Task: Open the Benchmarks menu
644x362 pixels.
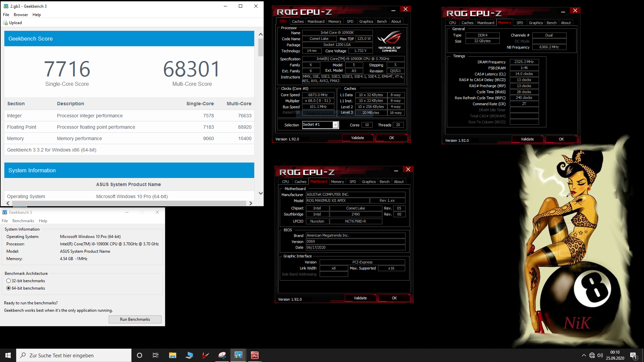Action: click(x=23, y=221)
